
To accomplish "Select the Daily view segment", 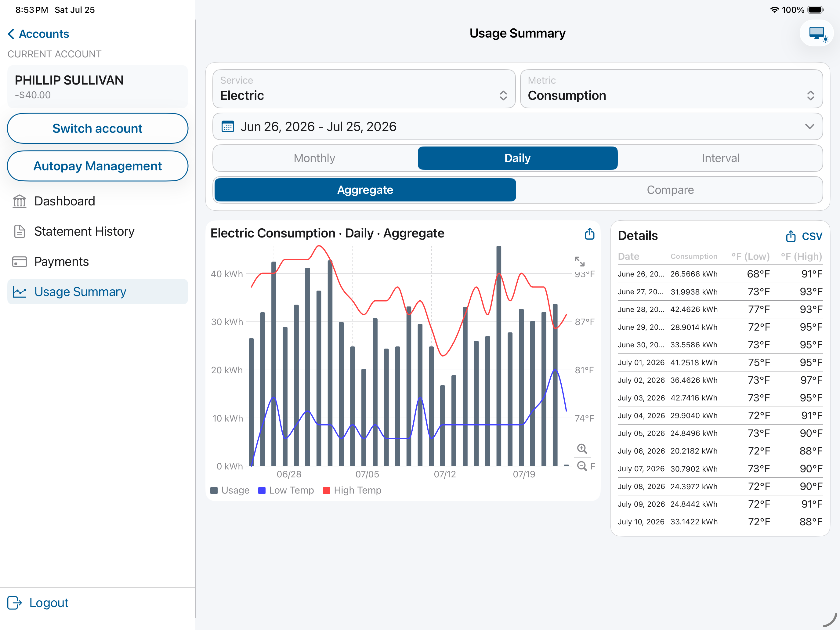I will coord(518,158).
